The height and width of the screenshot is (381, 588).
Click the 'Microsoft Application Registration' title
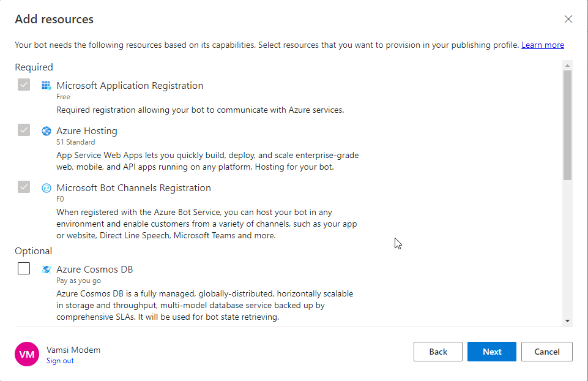[130, 86]
